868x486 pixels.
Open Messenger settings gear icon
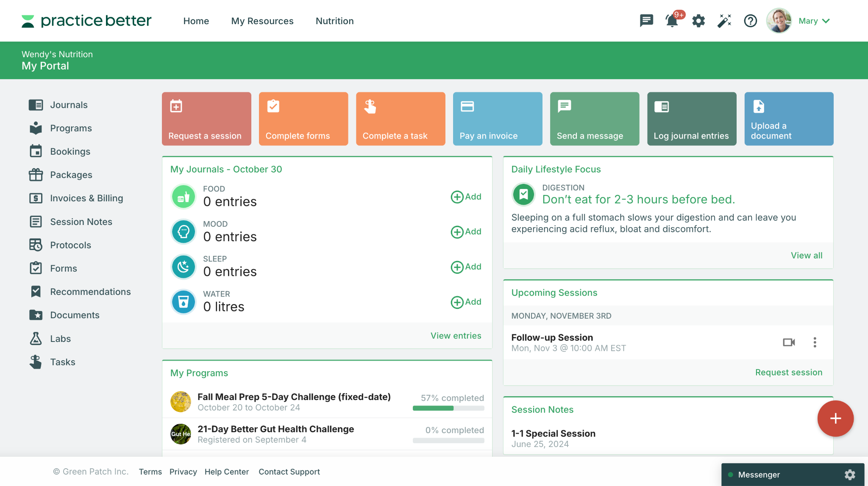tap(850, 475)
